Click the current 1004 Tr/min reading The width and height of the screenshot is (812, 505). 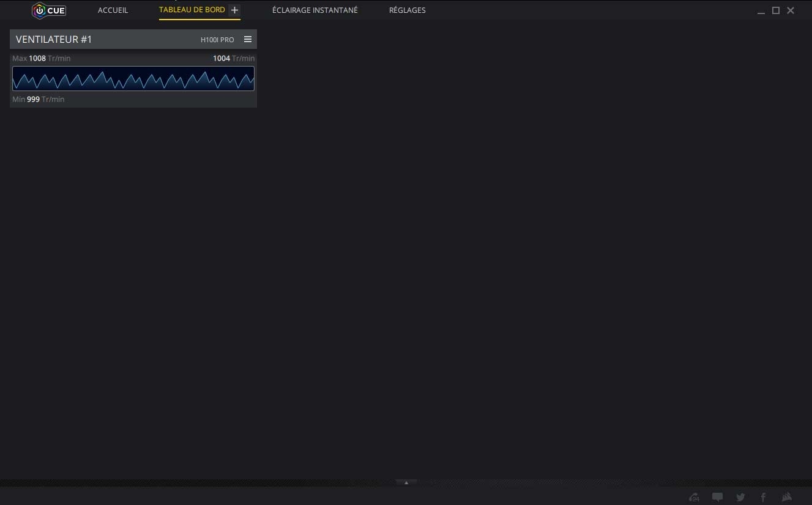coord(234,58)
